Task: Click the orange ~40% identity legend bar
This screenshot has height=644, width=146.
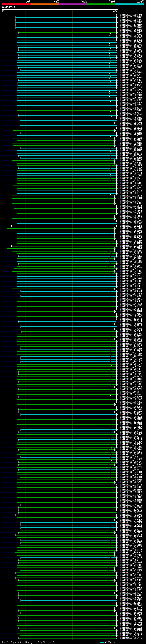Action: (x=44, y=4)
